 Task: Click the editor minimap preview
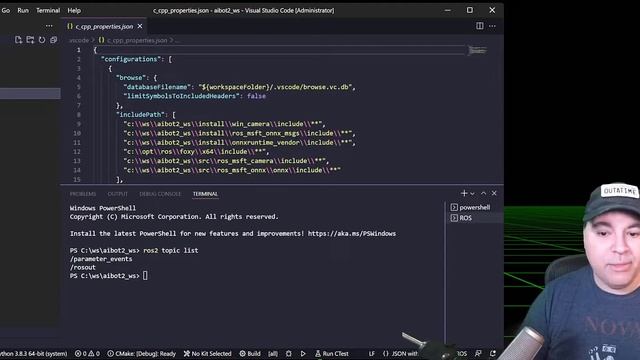[x=477, y=51]
